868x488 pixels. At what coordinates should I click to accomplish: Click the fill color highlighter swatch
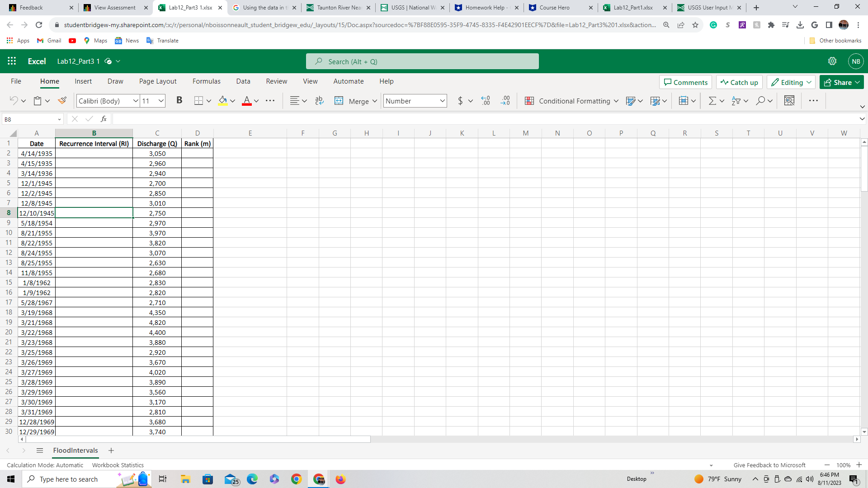pos(222,101)
